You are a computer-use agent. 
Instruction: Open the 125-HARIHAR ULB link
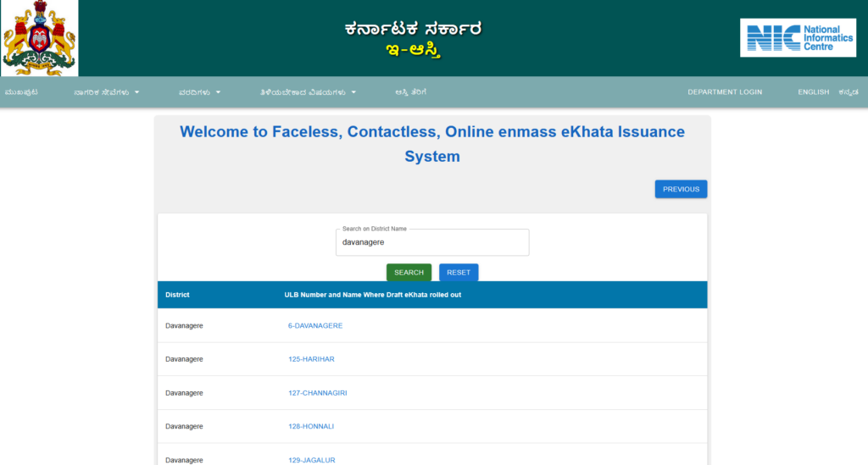(311, 359)
